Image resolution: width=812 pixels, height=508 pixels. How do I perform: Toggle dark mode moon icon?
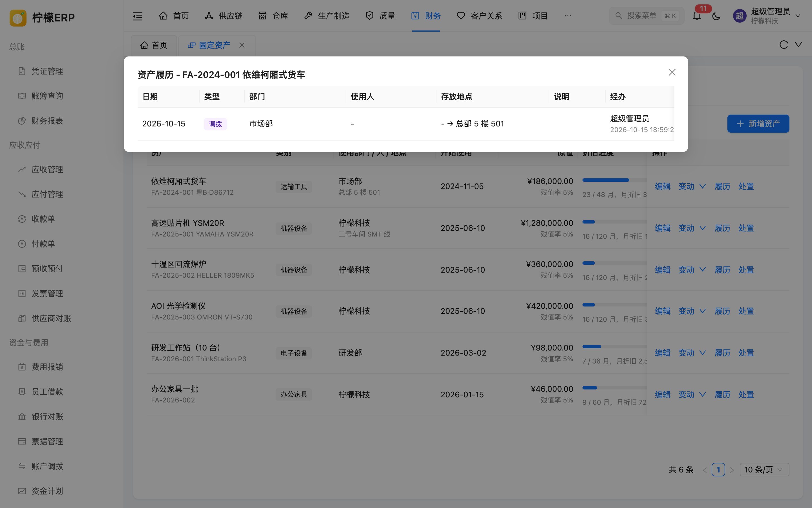coord(716,16)
